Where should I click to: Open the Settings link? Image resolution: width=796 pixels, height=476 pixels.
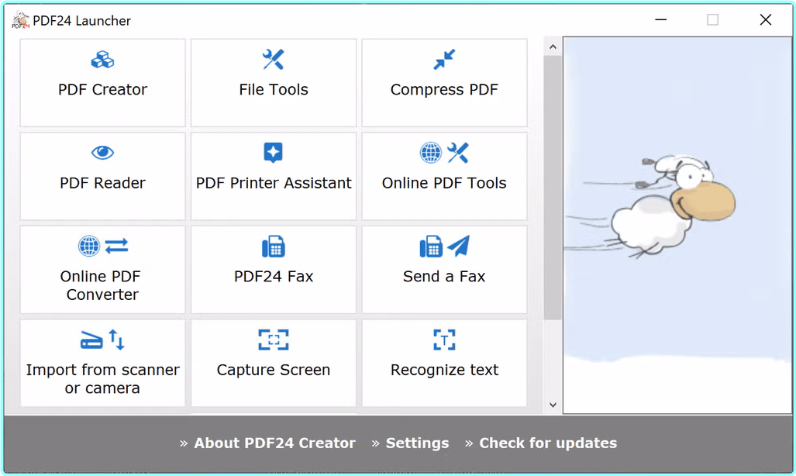point(417,443)
